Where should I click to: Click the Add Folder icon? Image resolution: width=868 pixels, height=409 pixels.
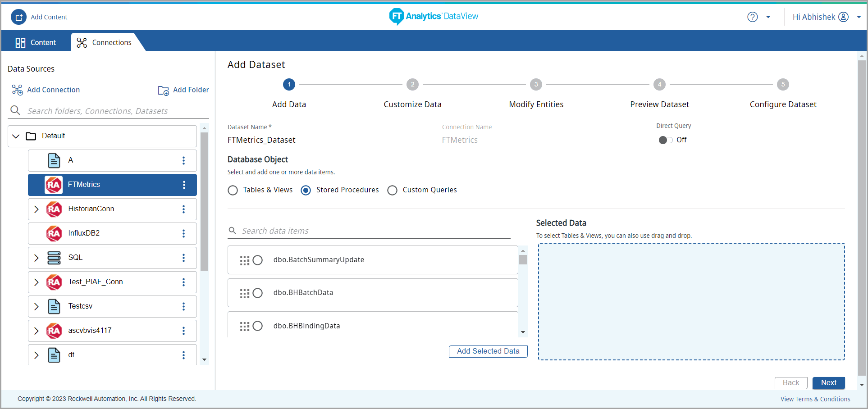coord(163,90)
